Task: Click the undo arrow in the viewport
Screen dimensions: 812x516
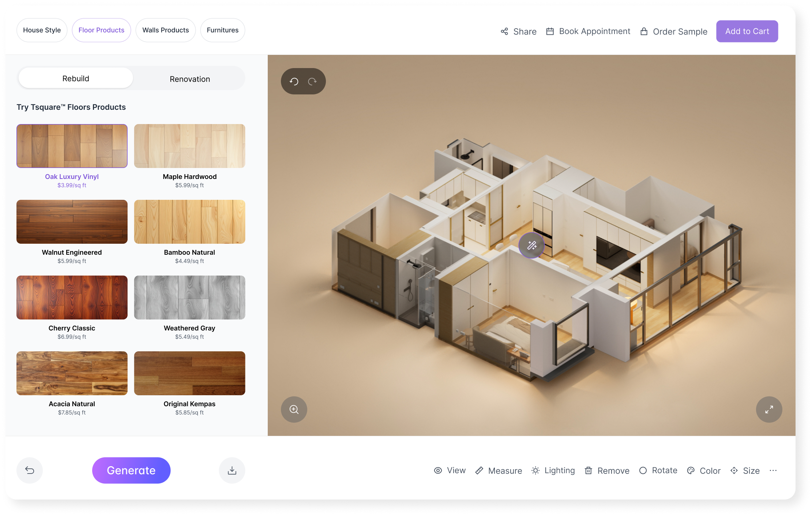Action: [x=294, y=81]
